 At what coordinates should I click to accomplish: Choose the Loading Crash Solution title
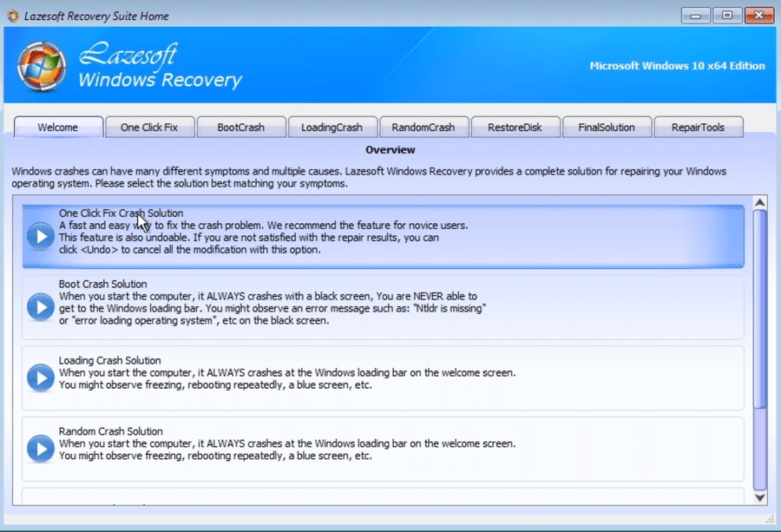[109, 360]
